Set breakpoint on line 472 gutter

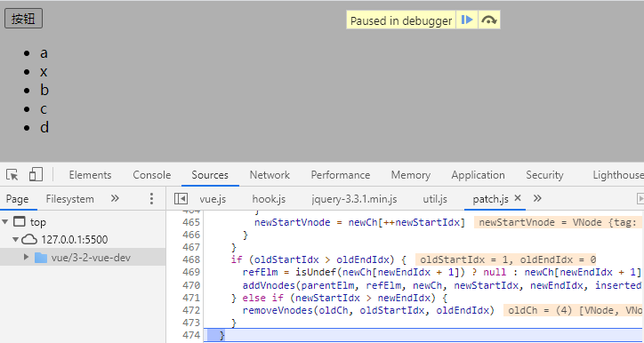tap(191, 310)
